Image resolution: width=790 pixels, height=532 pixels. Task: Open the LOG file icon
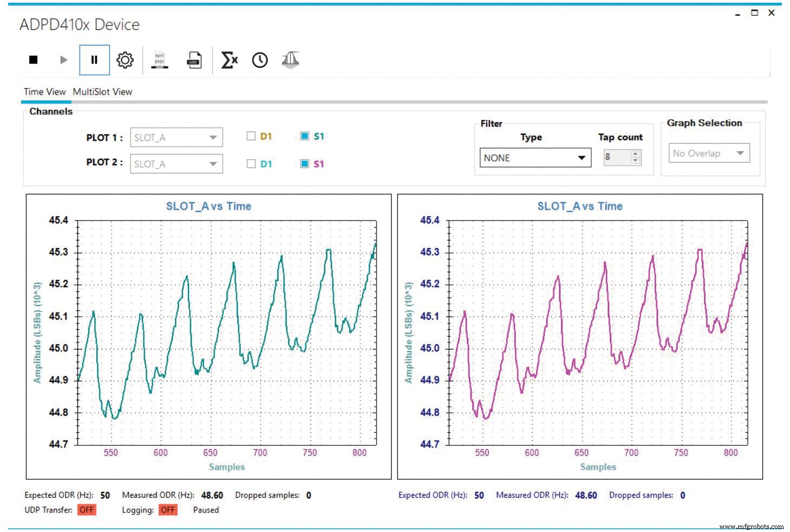pyautogui.click(x=194, y=60)
